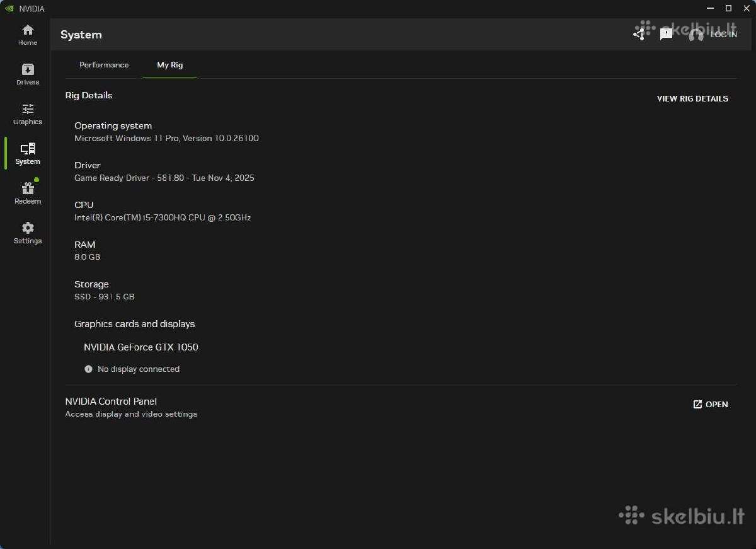The height and width of the screenshot is (549, 756).
Task: Maximize the NVIDIA window
Action: 728,8
